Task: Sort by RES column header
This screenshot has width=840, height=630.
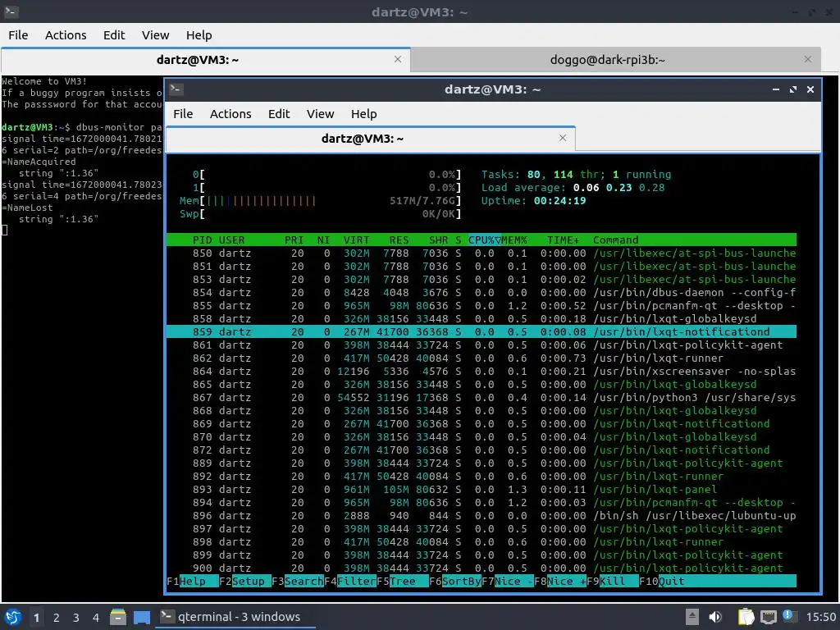Action: tap(399, 240)
